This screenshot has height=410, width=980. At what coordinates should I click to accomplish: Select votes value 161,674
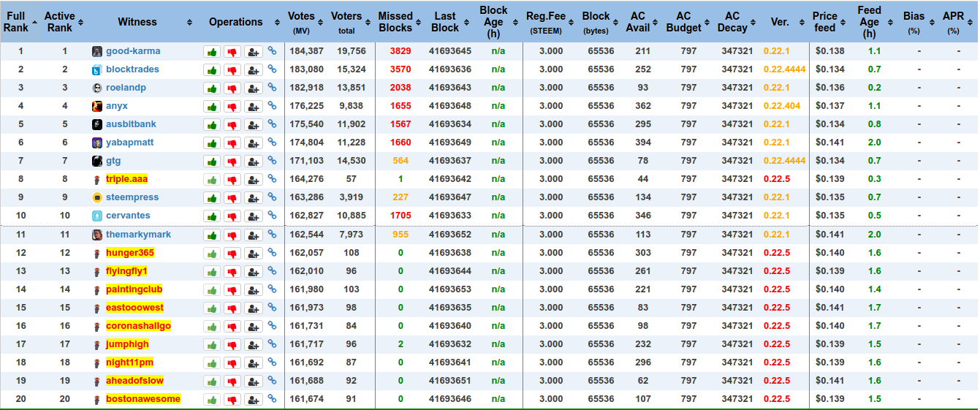click(x=306, y=399)
